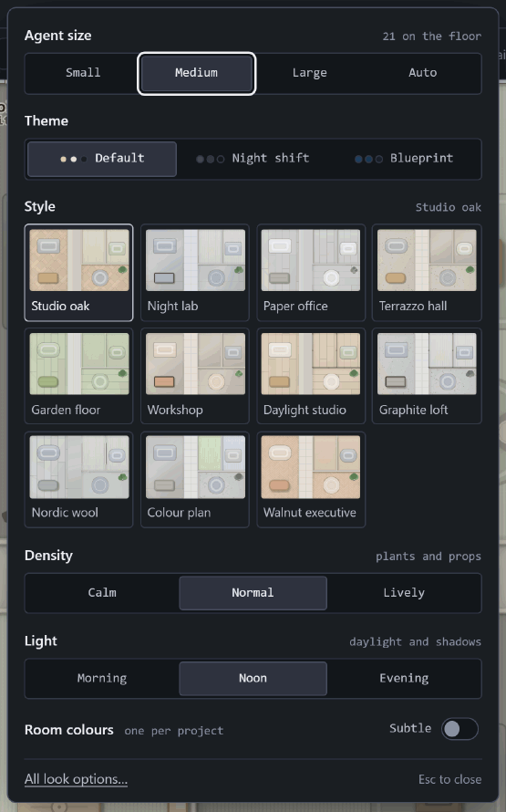Image resolution: width=506 pixels, height=812 pixels.
Task: Set density to Normal
Action: pyautogui.click(x=253, y=593)
